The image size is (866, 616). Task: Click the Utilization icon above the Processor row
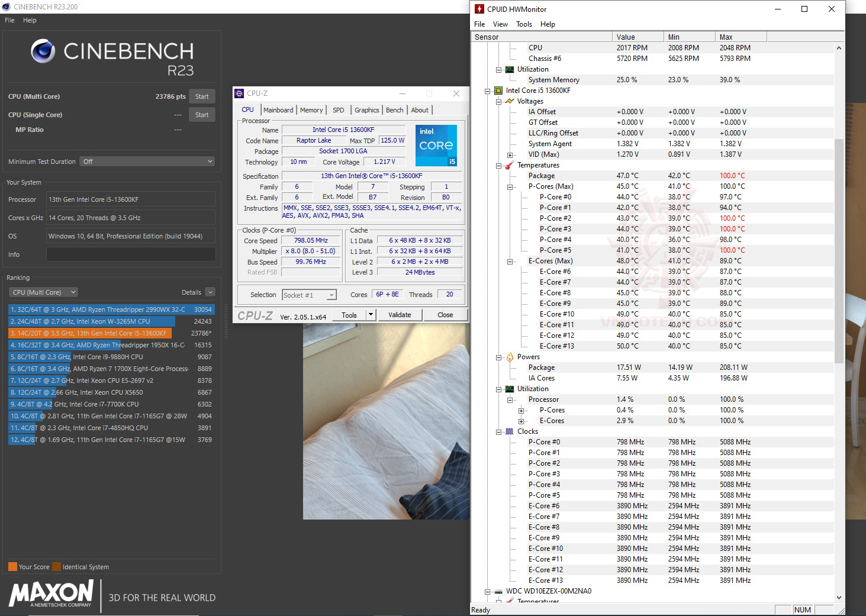click(x=510, y=389)
